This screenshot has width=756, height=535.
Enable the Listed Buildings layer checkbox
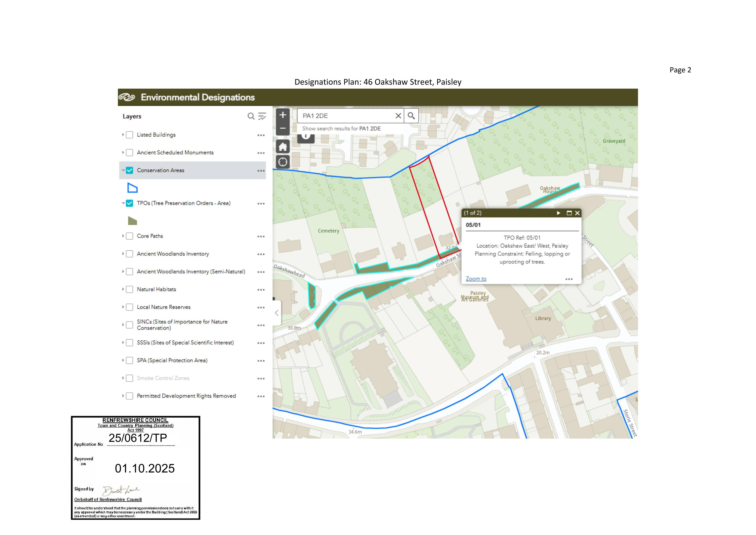130,135
